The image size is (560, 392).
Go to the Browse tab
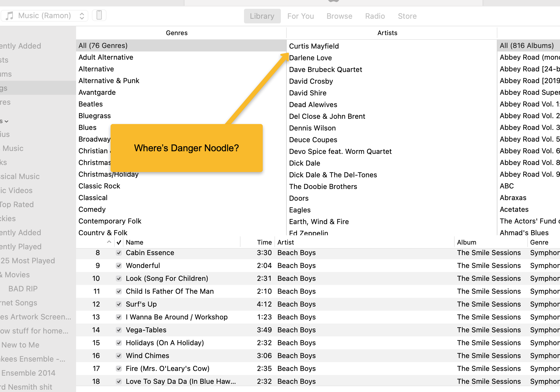coord(339,16)
